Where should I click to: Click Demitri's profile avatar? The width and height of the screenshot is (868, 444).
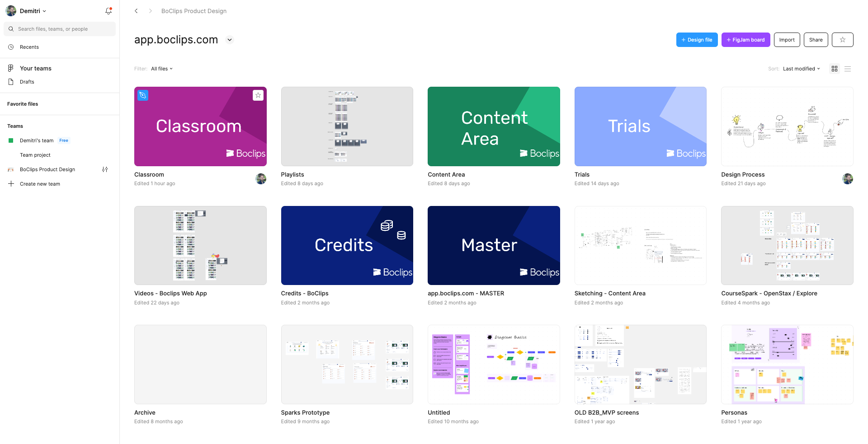(x=11, y=11)
